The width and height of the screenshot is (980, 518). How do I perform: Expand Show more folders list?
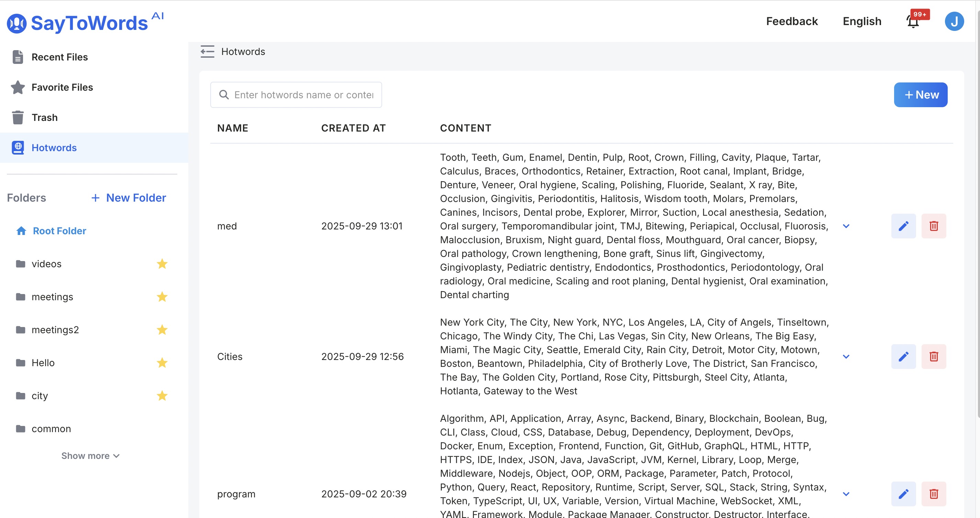pyautogui.click(x=91, y=455)
